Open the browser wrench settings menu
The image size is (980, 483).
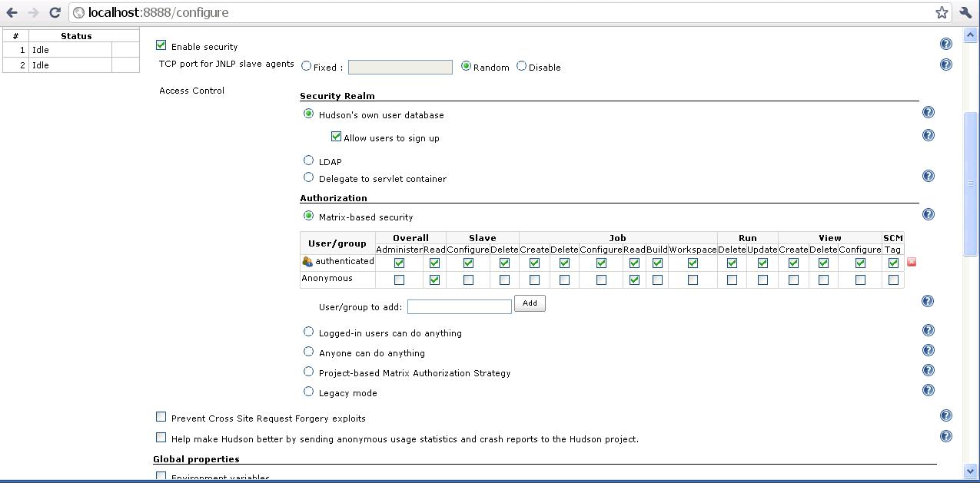coord(965,12)
